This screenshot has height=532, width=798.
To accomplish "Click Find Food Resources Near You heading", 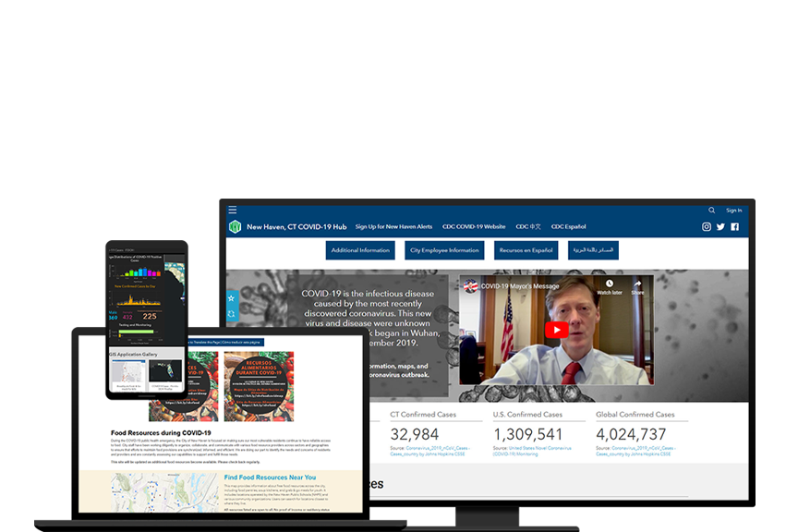I will 270,478.
